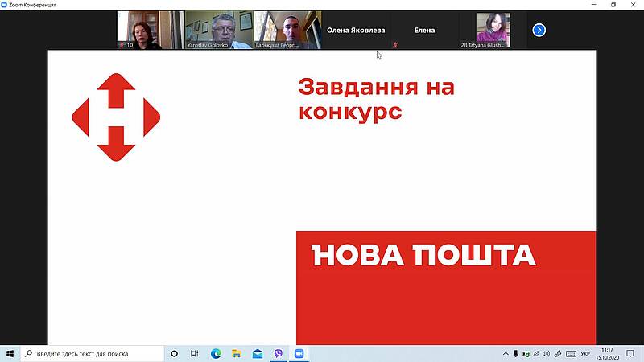Open the Mail app on the taskbar

pyautogui.click(x=258, y=353)
